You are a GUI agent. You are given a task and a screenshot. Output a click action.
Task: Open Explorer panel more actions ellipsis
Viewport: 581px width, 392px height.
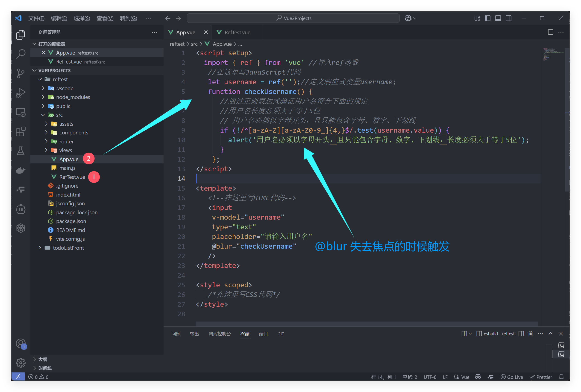click(155, 32)
